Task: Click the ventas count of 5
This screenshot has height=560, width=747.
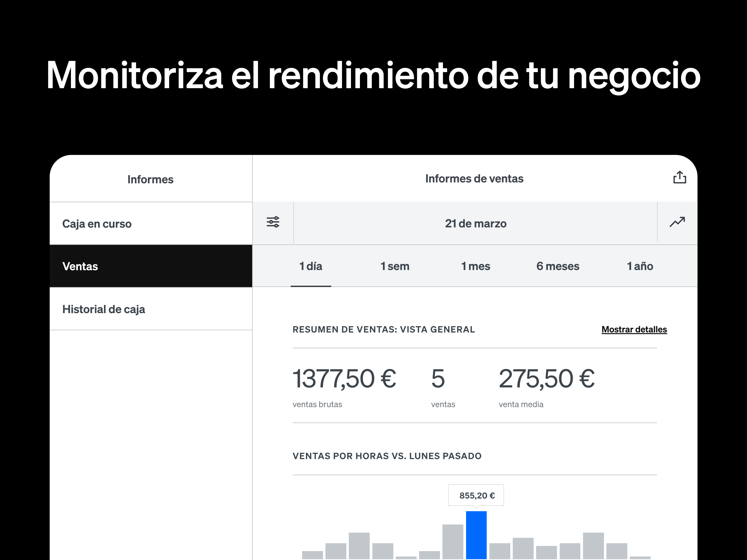Action: pos(438,379)
